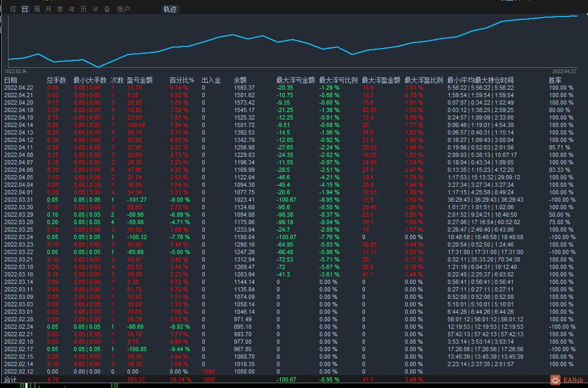This screenshot has height=388, width=588.
Task: Click the 最大浮盈比例 column header
Action: coord(424,80)
